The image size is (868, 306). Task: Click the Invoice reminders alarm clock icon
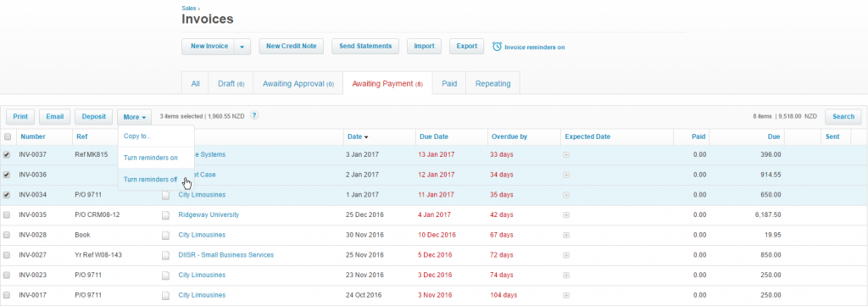[x=497, y=47]
